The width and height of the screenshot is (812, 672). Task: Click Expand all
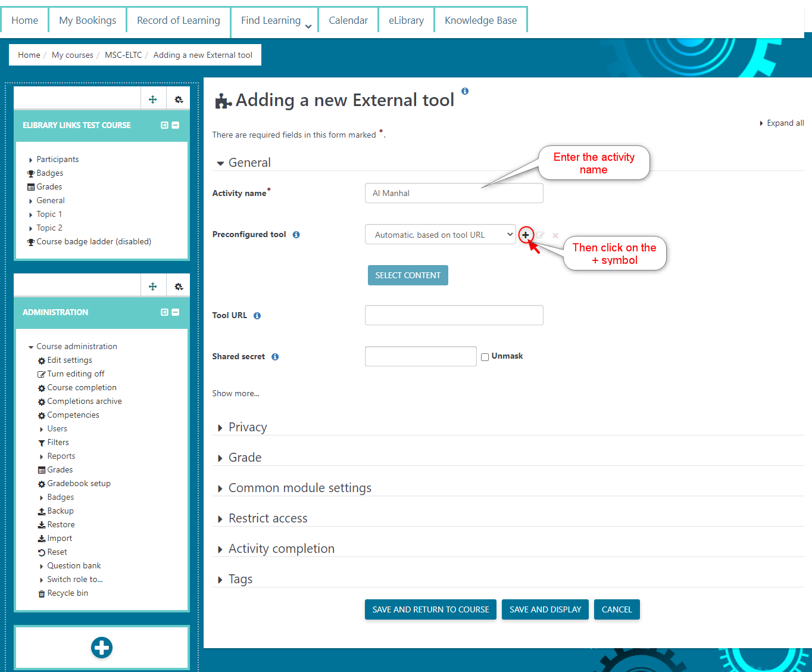point(782,123)
